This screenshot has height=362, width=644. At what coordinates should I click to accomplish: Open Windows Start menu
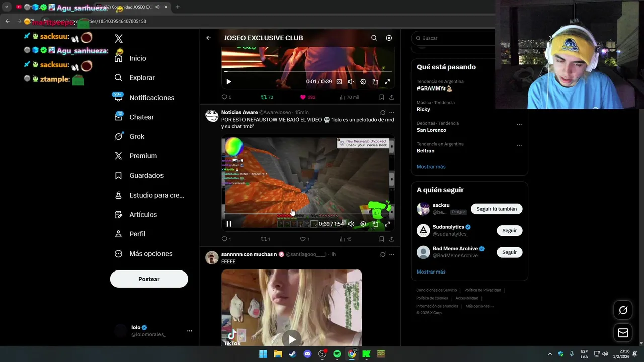click(263, 354)
